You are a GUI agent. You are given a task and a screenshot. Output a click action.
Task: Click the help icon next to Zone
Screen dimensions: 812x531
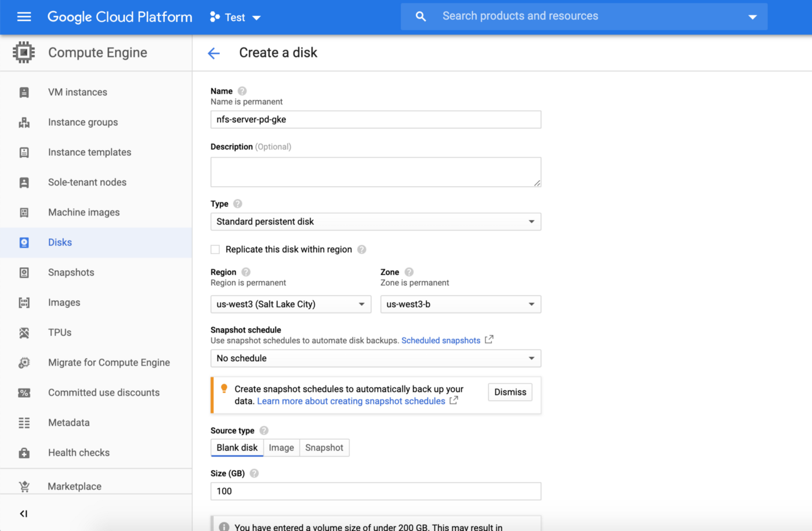click(409, 272)
